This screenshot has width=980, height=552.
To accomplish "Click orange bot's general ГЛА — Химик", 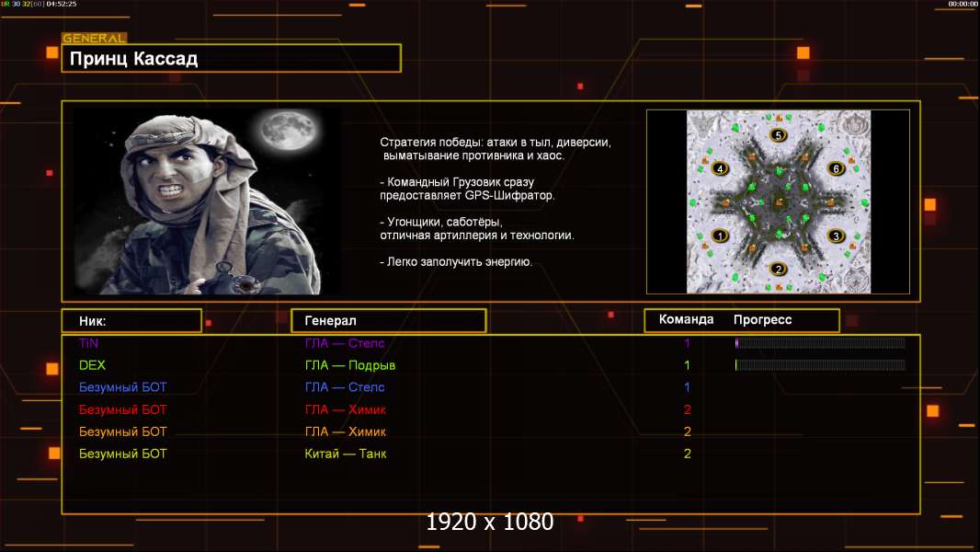I will click(x=345, y=431).
